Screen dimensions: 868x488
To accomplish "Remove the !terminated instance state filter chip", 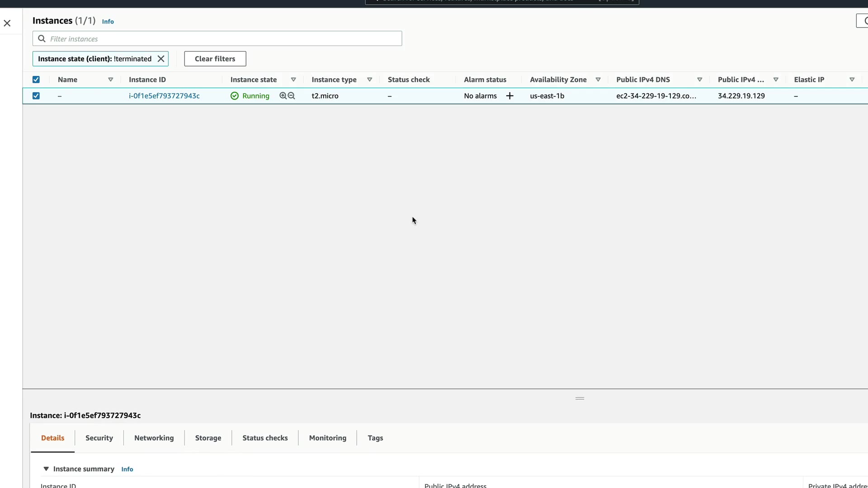I will (161, 59).
